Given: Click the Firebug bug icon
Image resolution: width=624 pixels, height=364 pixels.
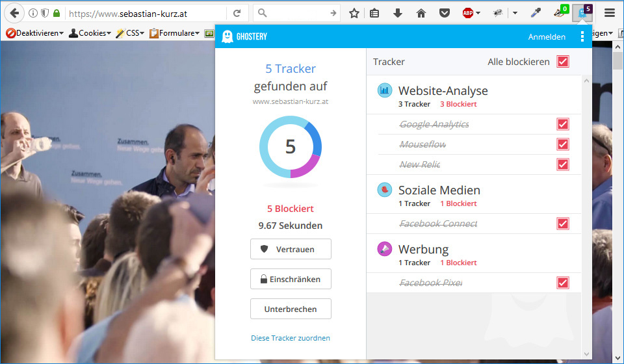Looking at the screenshot, I should coord(497,13).
